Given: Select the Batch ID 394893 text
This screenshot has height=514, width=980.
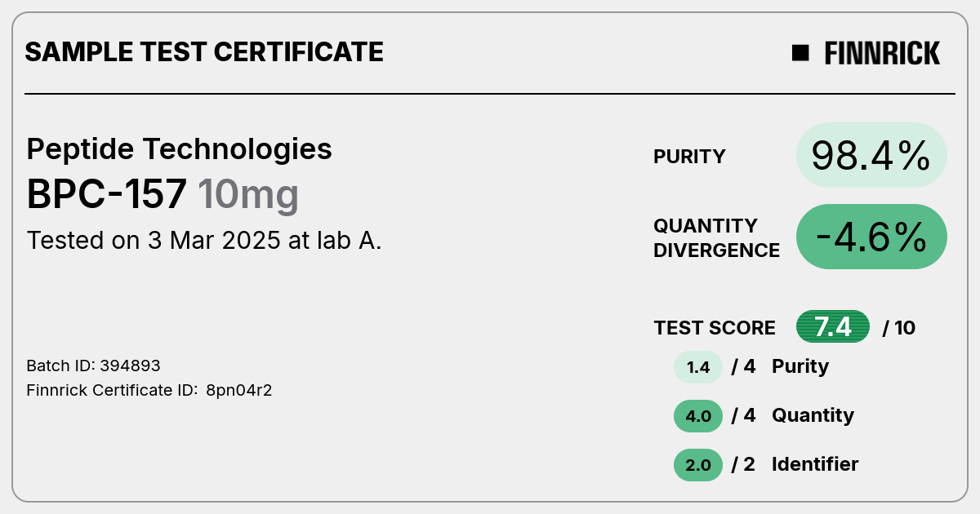Looking at the screenshot, I should click(x=93, y=366).
